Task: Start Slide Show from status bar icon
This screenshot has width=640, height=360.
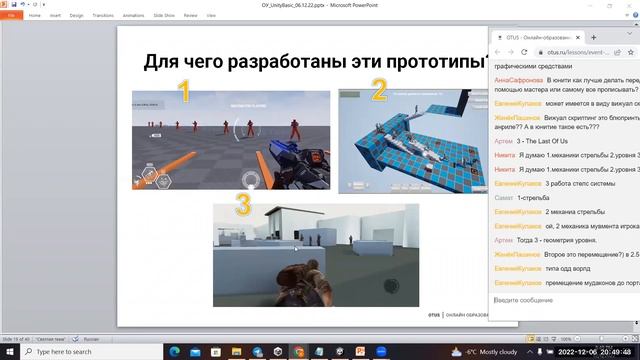Action: click(554, 339)
